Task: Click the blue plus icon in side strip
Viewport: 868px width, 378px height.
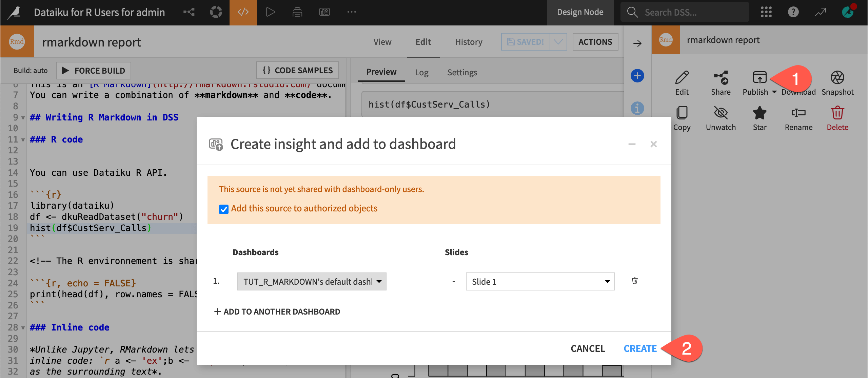Action: (637, 76)
